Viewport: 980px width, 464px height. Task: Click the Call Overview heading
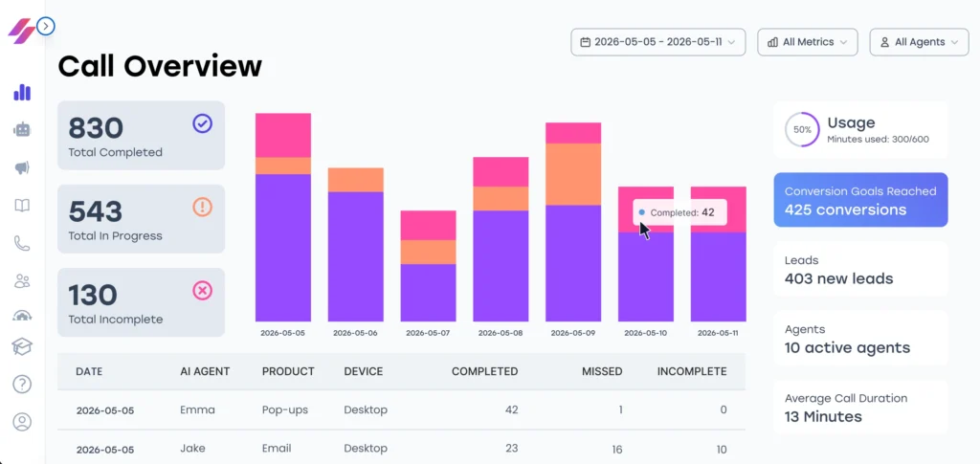[160, 66]
